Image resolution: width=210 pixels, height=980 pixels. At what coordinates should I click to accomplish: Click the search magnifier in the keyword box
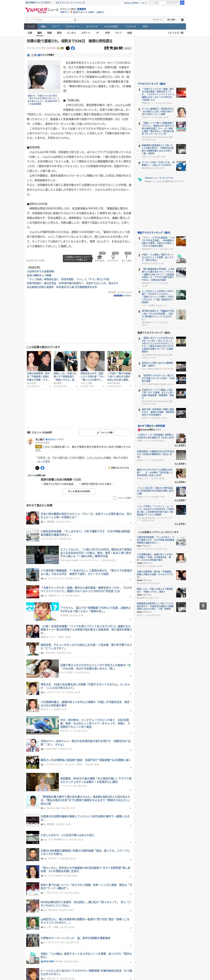coord(75,20)
